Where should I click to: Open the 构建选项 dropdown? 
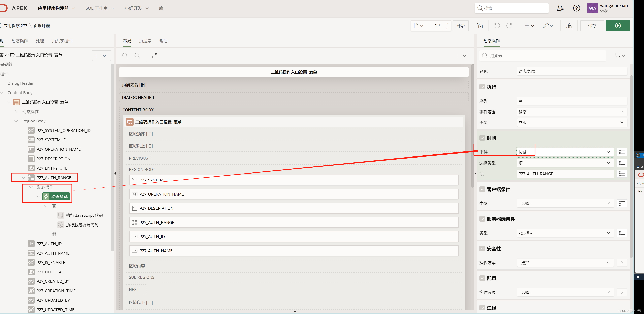click(x=565, y=292)
